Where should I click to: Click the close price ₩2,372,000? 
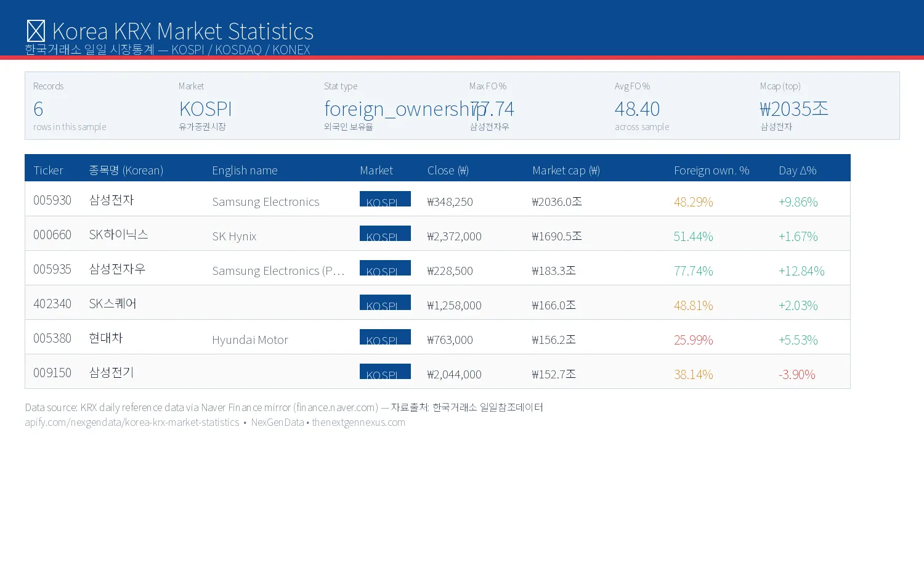tap(455, 237)
